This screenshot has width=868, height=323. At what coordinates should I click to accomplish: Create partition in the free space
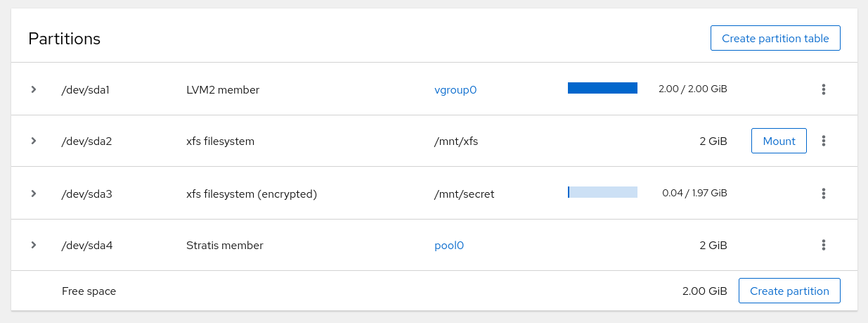click(789, 291)
